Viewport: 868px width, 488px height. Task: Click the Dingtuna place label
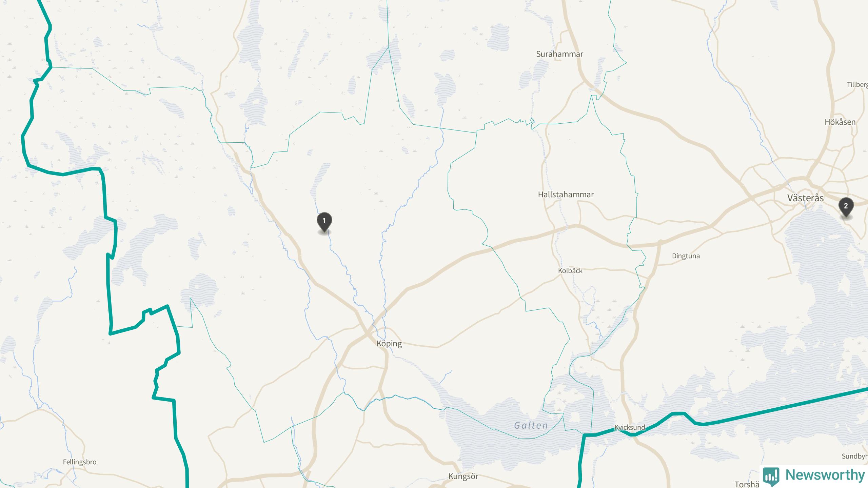(686, 256)
